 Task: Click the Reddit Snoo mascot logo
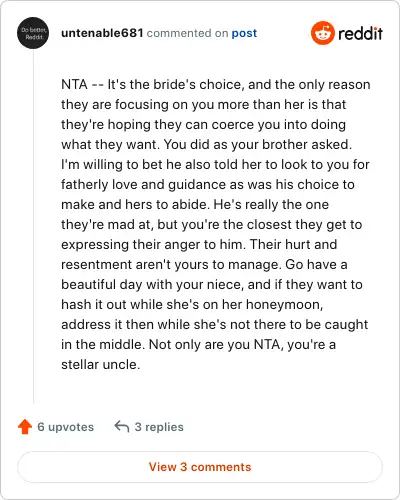point(322,33)
